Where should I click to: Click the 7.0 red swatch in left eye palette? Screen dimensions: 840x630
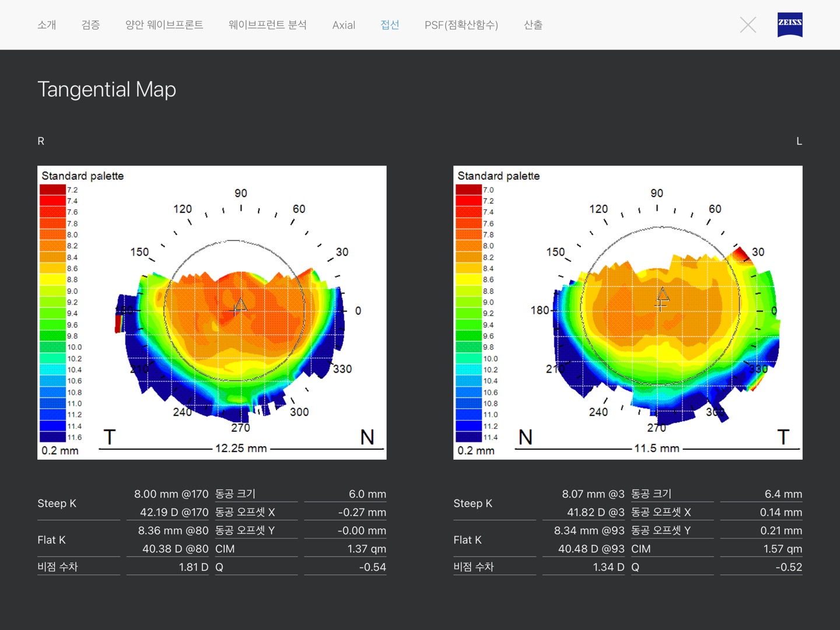pos(468,190)
